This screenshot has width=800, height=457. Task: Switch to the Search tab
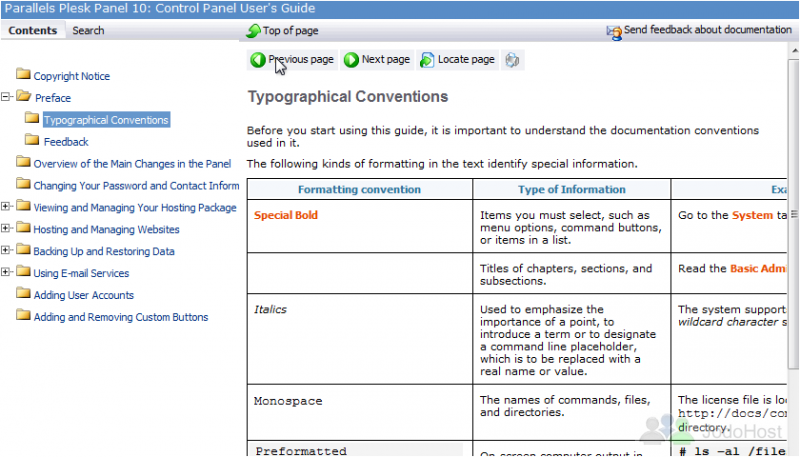[88, 31]
